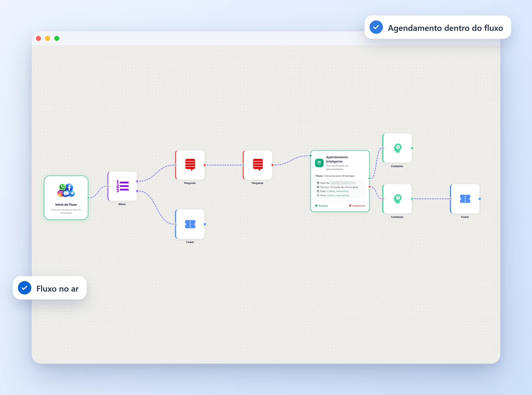Select the Pergunta node linked to Agendamento Inteligente
Viewport: 532px width, 395px height.
click(257, 165)
